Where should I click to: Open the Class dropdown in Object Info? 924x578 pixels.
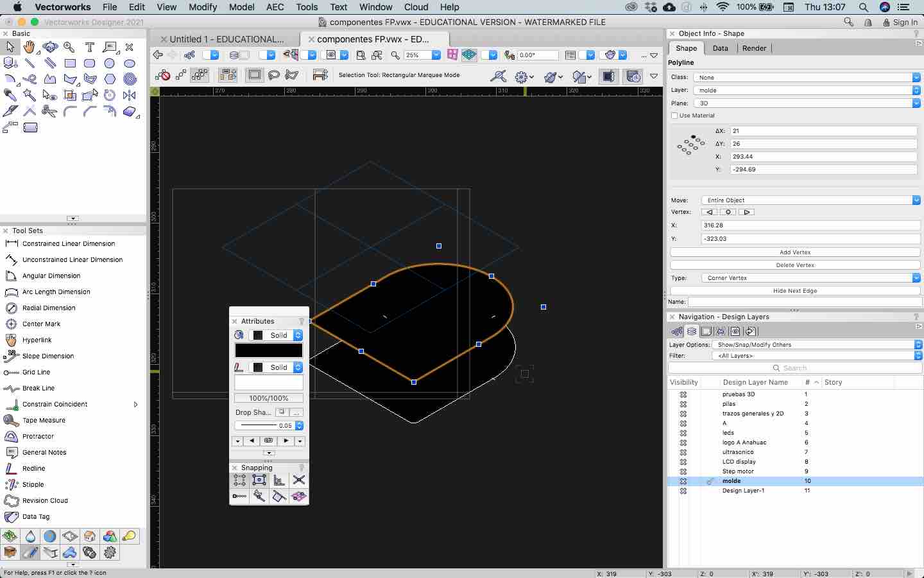click(808, 77)
